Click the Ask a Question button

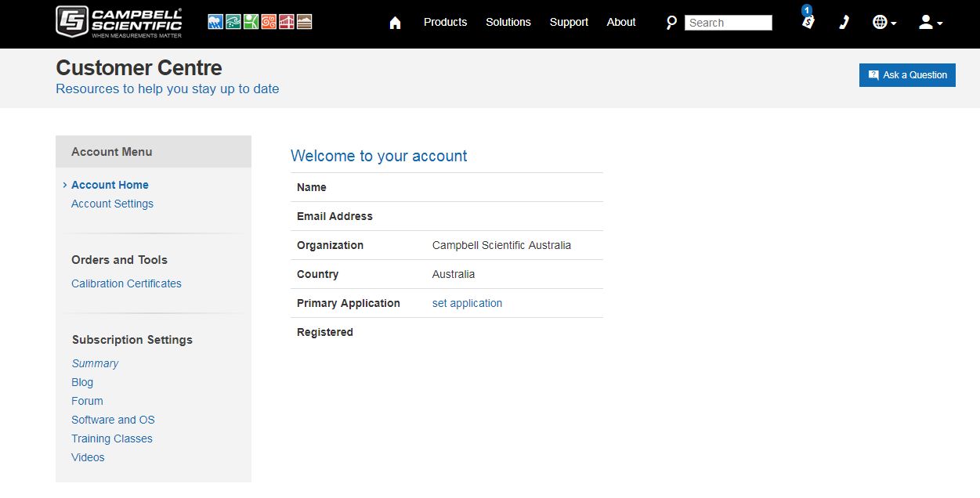coord(907,75)
